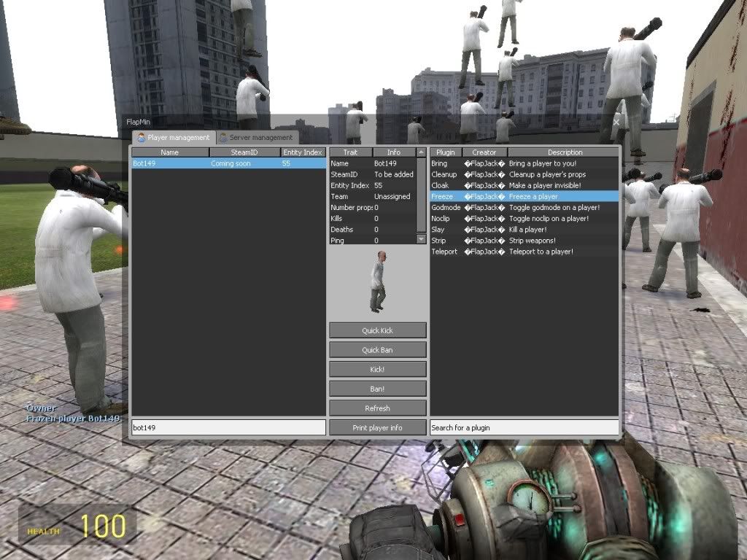The height and width of the screenshot is (560, 747).
Task: Select the Noclip plugin
Action: click(x=525, y=218)
